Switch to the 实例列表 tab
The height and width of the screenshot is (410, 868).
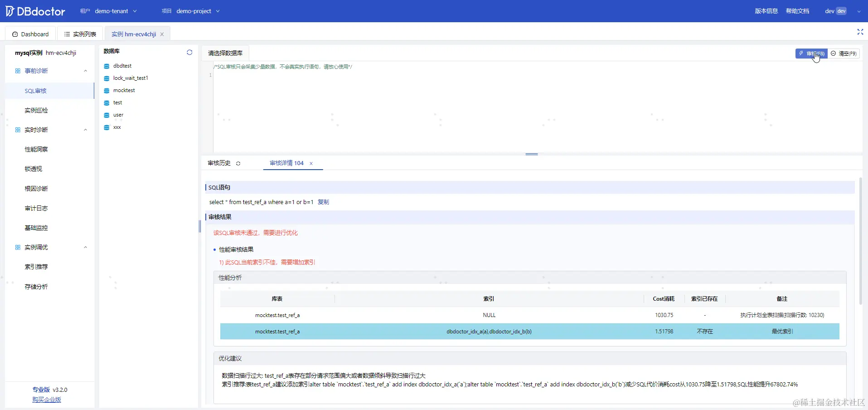pyautogui.click(x=80, y=34)
